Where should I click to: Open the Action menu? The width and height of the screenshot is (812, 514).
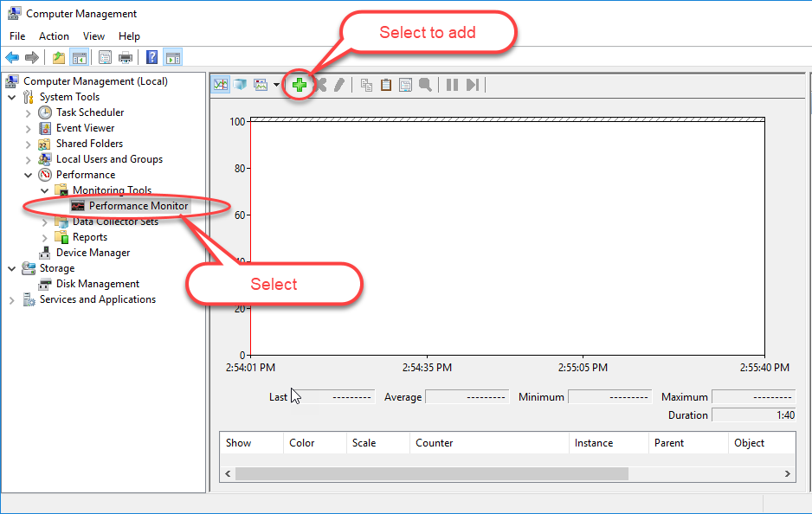pos(54,36)
